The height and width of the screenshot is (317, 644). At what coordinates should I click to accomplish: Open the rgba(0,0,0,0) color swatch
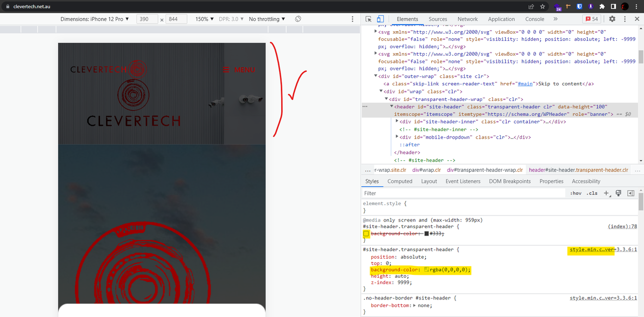427,270
